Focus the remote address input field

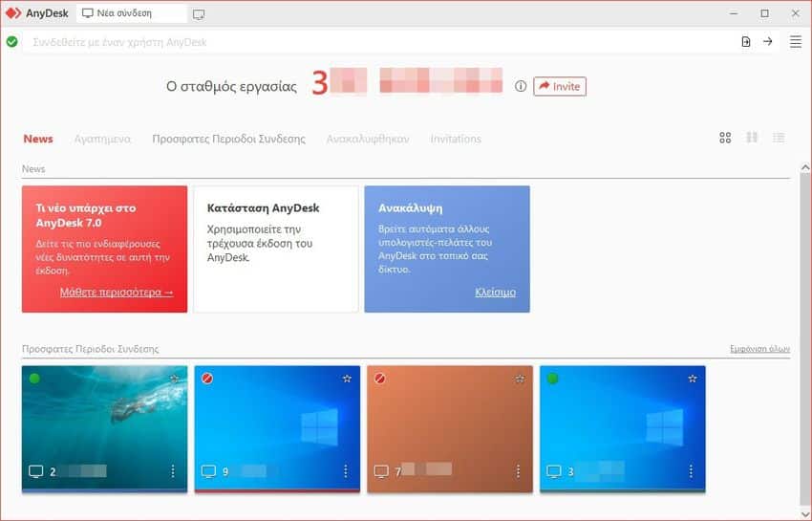378,42
